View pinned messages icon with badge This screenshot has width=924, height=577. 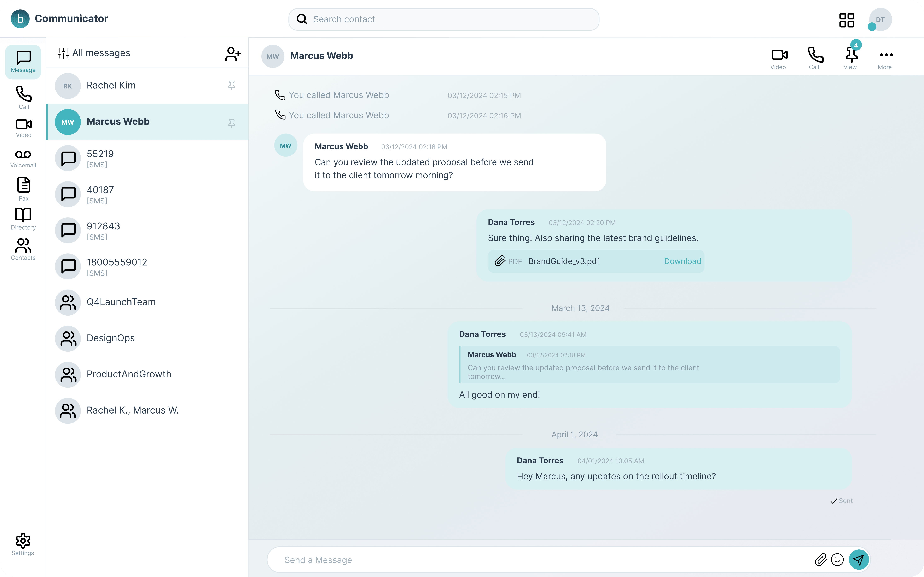coord(851,58)
